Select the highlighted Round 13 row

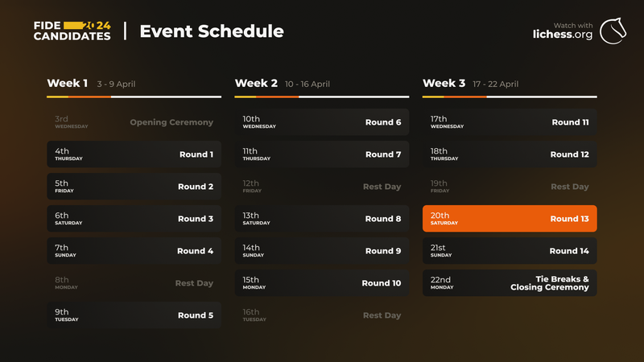(510, 219)
